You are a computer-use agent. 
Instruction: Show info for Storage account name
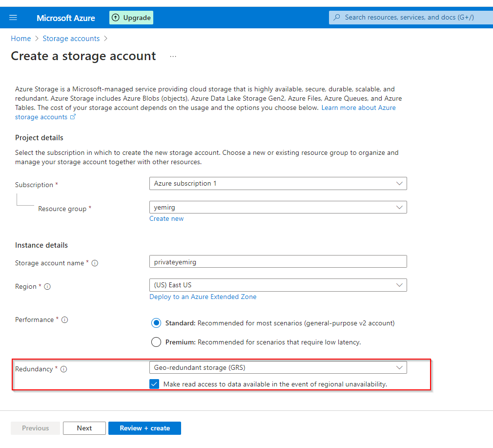click(x=95, y=263)
